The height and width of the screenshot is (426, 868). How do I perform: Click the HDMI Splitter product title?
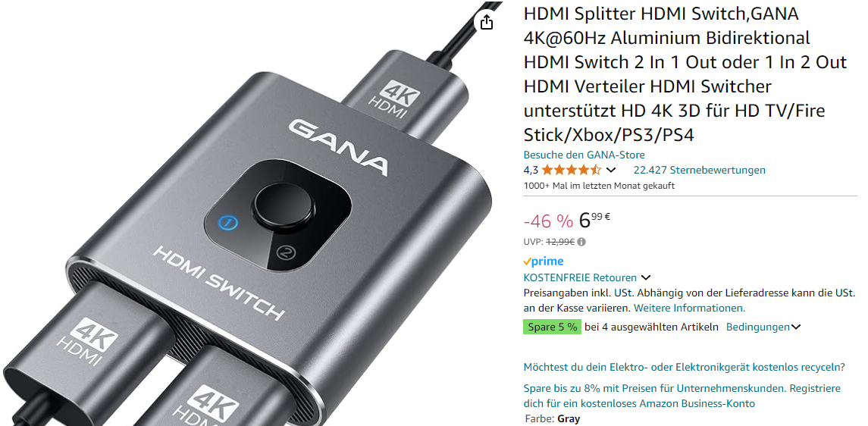click(685, 74)
